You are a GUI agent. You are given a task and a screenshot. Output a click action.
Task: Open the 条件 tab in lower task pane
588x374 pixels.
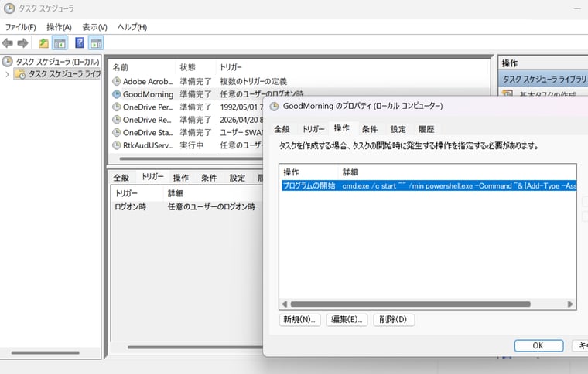point(209,178)
